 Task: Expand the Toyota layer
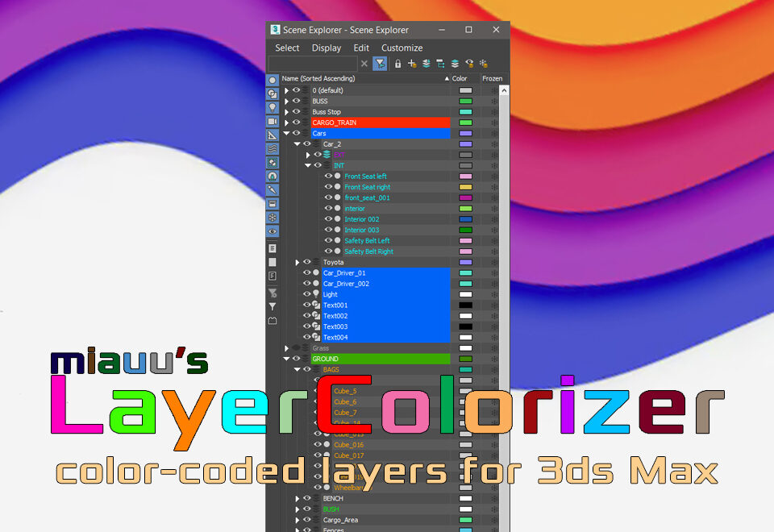click(x=298, y=263)
